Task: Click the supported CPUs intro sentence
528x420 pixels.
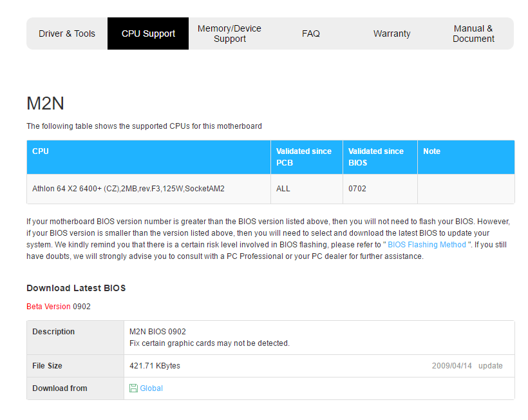Action: click(144, 126)
